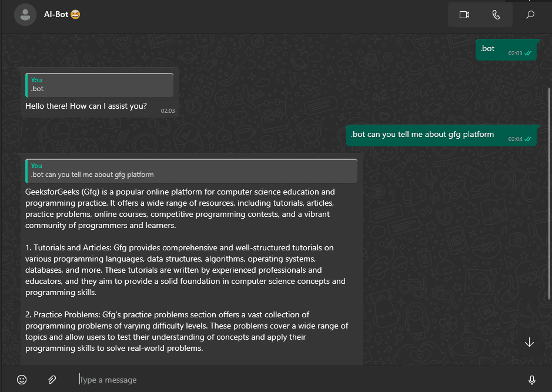The height and width of the screenshot is (392, 552).
Task: Select sent message '.bot can you tell me about gfg platform'
Action: 441,136
